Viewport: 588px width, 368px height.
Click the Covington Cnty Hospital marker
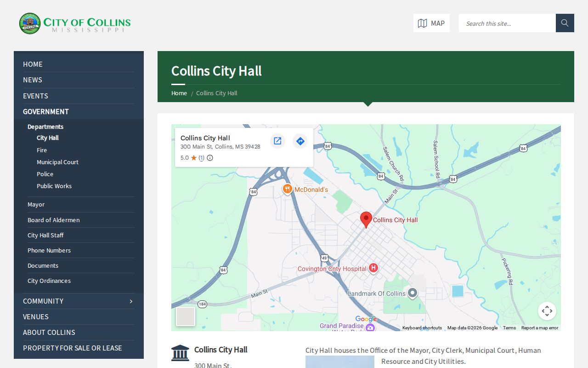(373, 268)
